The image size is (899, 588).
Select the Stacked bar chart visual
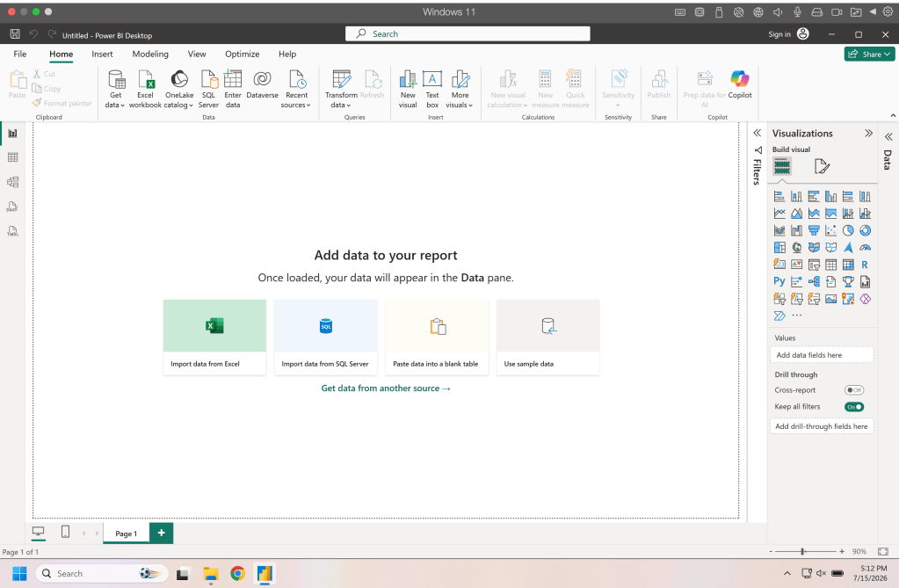[x=779, y=196]
